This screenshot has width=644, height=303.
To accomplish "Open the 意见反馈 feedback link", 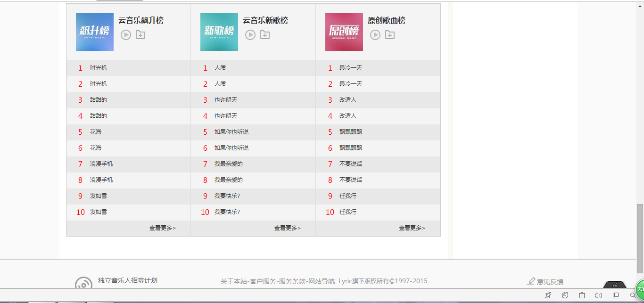I will point(550,282).
